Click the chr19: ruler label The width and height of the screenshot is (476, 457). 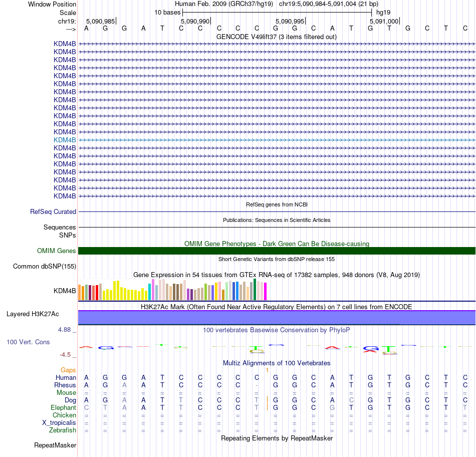pos(67,21)
